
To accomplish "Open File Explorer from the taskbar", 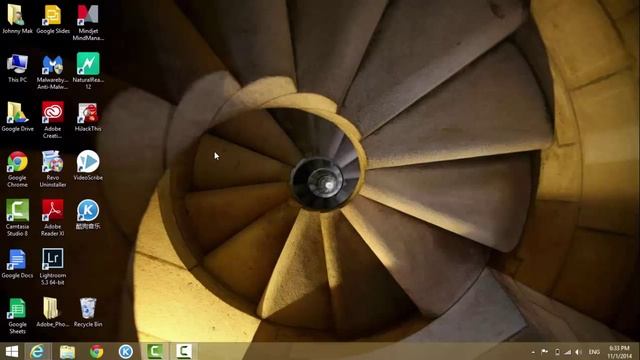I will pyautogui.click(x=67, y=351).
